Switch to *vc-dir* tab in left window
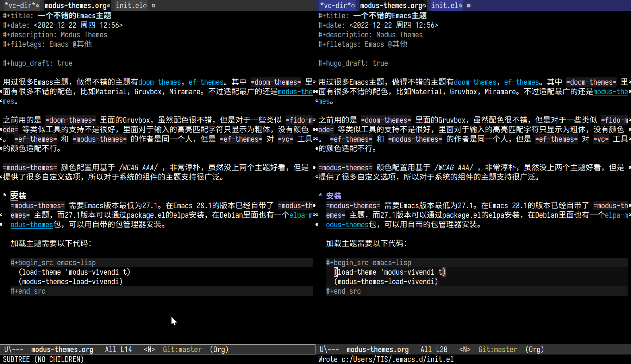631x364 pixels. point(20,6)
